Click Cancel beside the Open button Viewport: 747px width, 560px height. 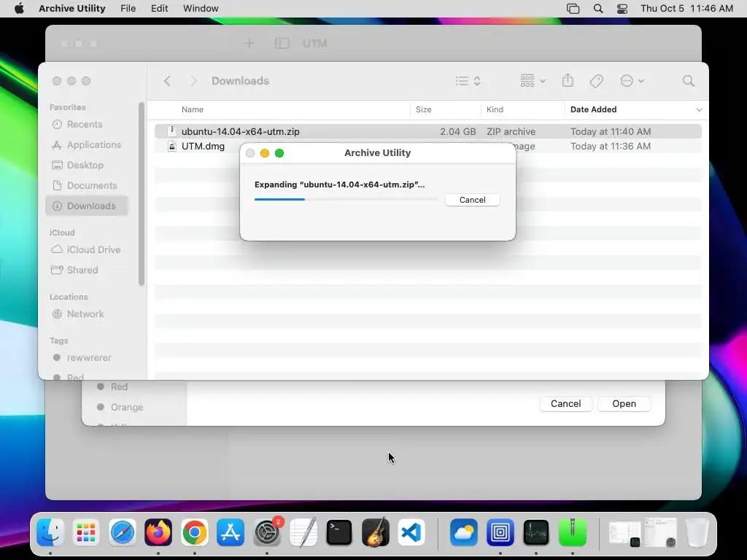click(565, 404)
